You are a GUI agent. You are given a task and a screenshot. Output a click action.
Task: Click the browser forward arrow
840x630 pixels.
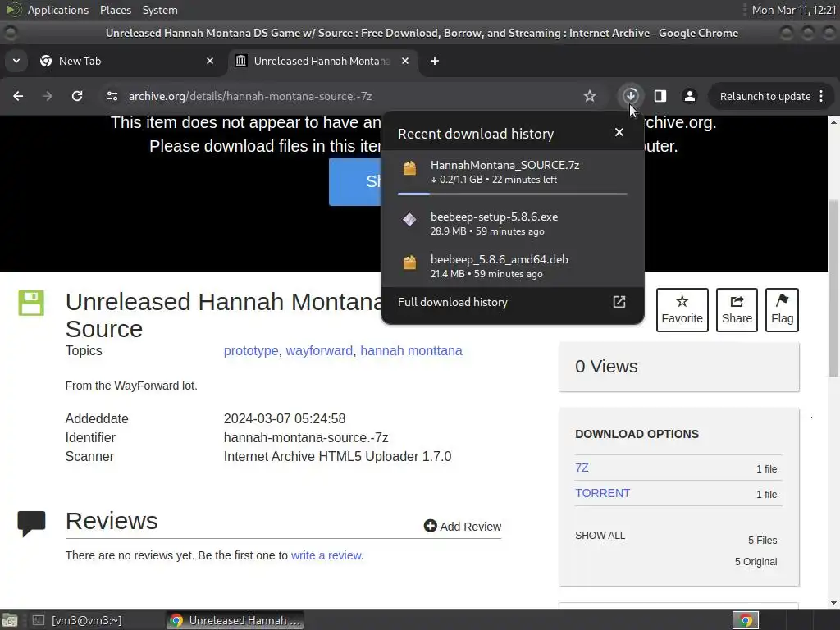(x=47, y=96)
